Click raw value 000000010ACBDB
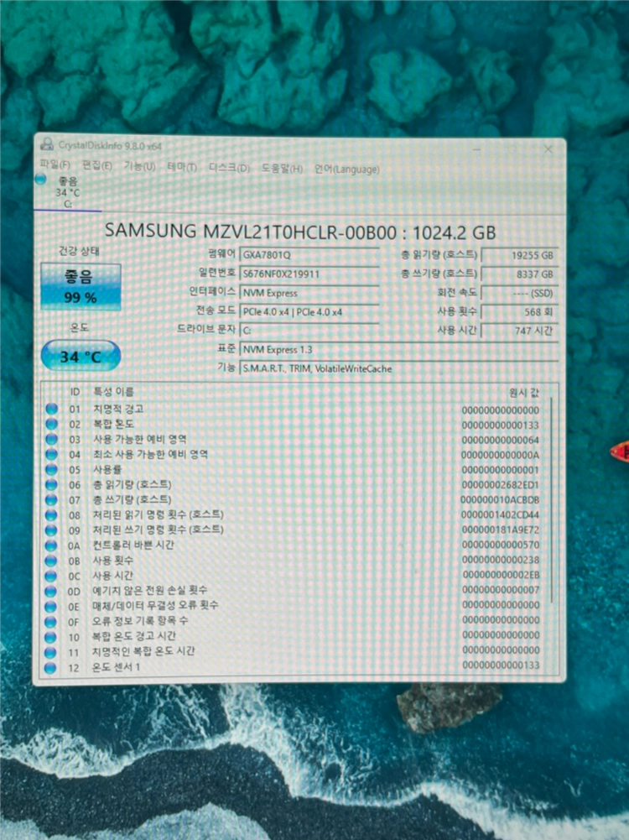This screenshot has width=629, height=840. pyautogui.click(x=500, y=500)
